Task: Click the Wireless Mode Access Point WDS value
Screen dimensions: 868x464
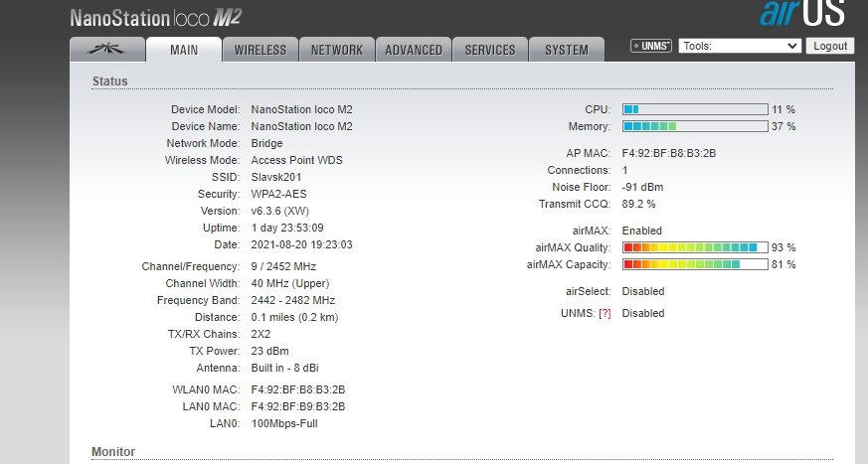Action: (296, 160)
